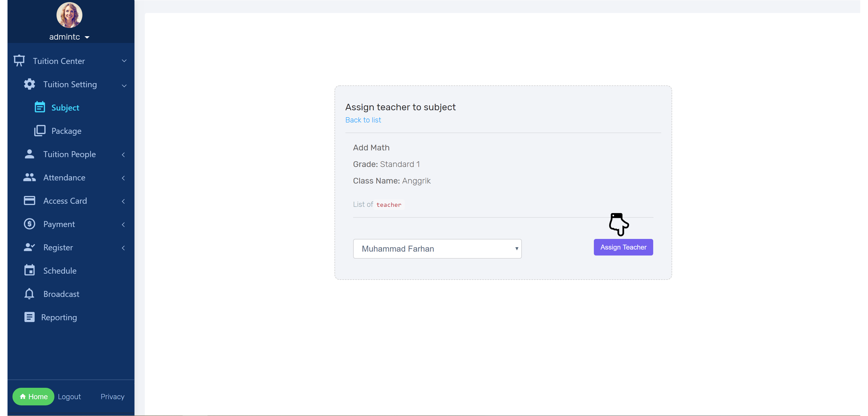The height and width of the screenshot is (416, 868).
Task: Click the Payment menu label
Action: click(59, 224)
